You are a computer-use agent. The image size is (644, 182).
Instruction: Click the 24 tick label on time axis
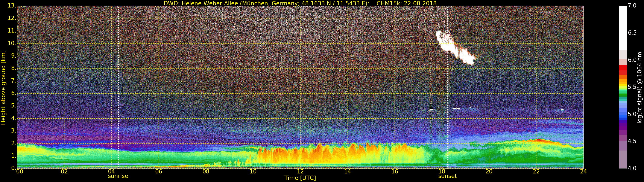point(583,172)
